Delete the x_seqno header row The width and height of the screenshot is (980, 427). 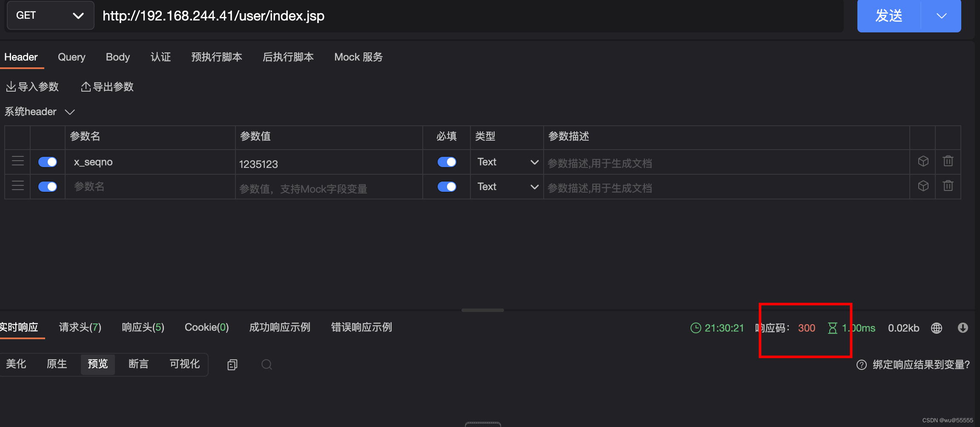[948, 161]
